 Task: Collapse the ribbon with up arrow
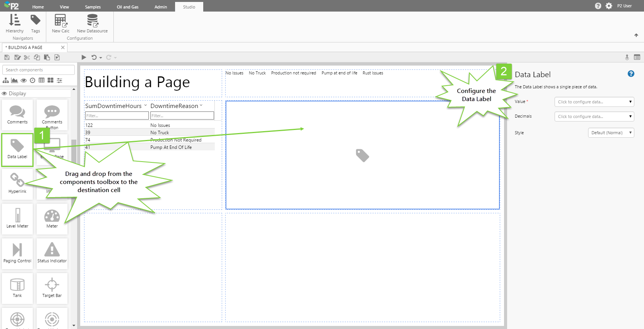coord(636,35)
